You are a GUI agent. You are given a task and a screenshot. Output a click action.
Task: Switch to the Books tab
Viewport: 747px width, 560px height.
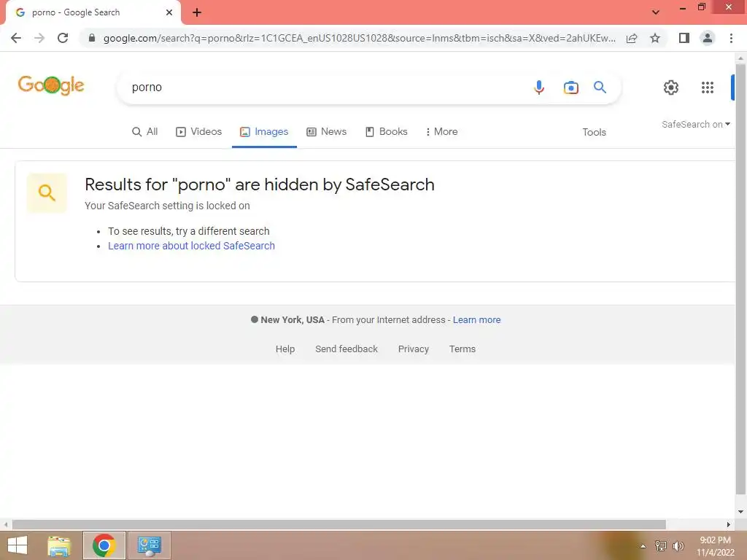387,132
